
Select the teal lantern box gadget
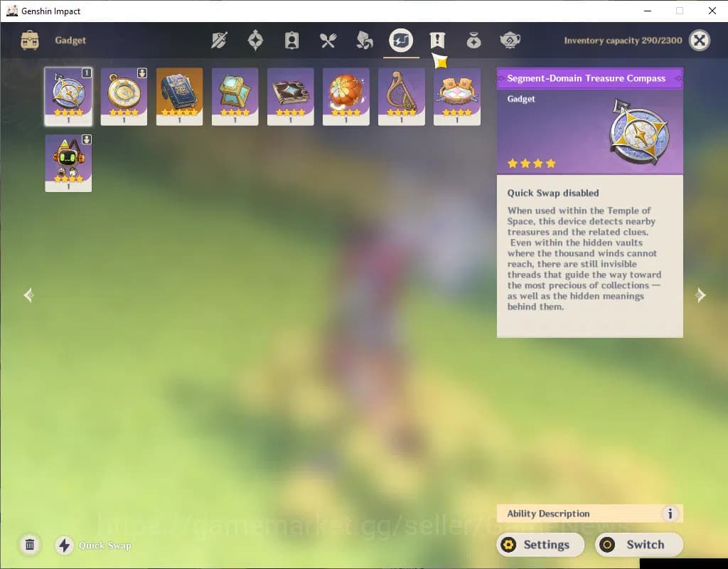pos(235,97)
